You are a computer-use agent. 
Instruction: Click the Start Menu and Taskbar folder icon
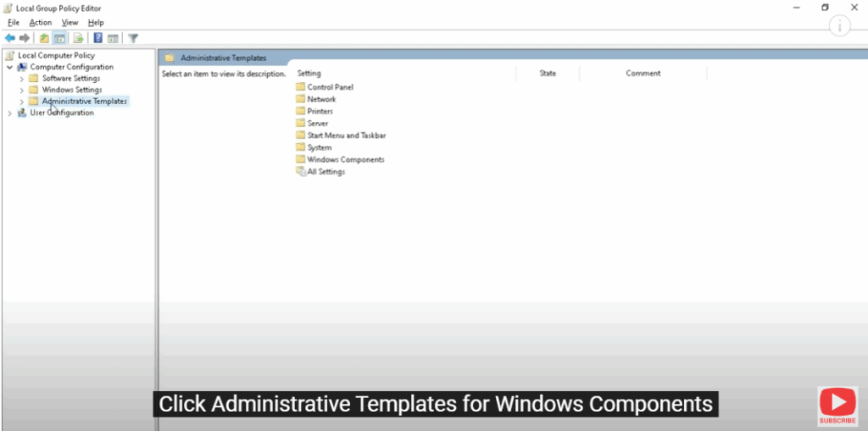(x=301, y=135)
